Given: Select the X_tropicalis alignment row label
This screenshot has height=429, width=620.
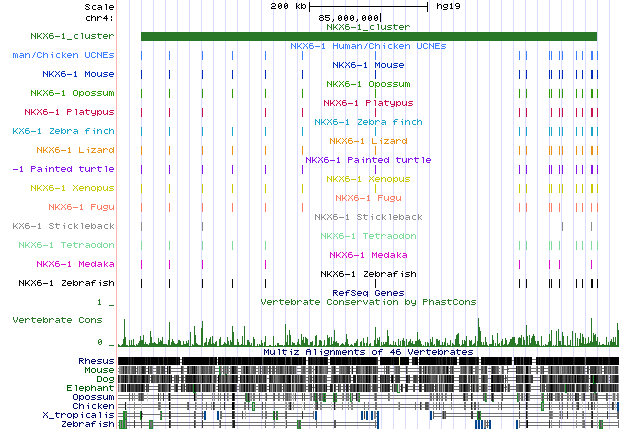Looking at the screenshot, I should (x=78, y=415).
